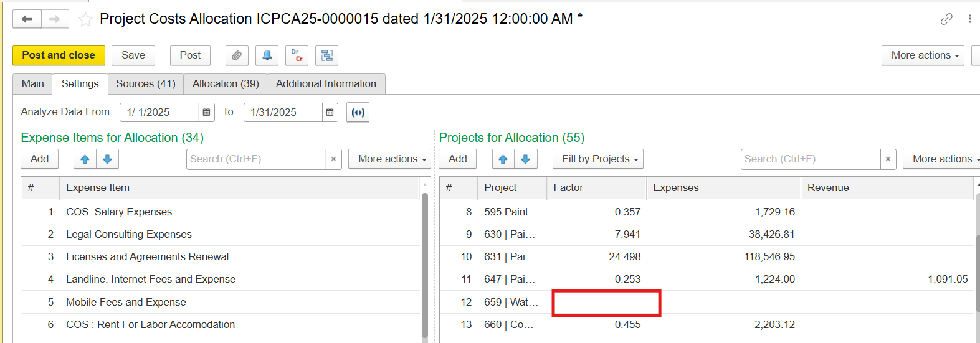This screenshot has height=343, width=980.
Task: Click the Projects search field
Action: [810, 159]
